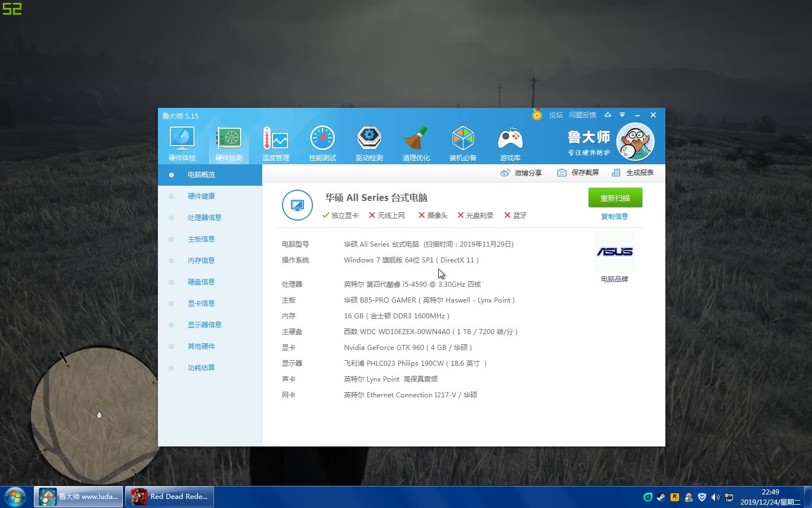Select 其他硬件 in sidebar
Viewport: 812px width, 508px height.
coord(210,347)
